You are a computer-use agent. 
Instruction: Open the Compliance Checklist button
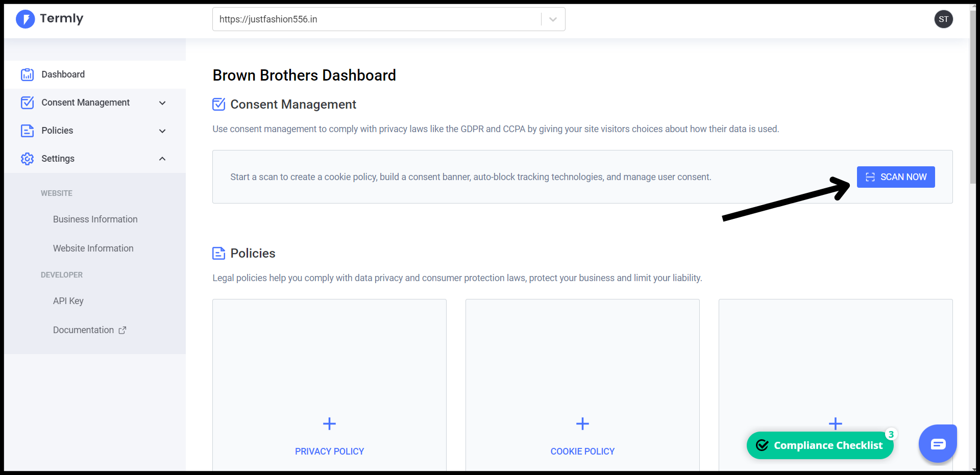[x=820, y=445]
